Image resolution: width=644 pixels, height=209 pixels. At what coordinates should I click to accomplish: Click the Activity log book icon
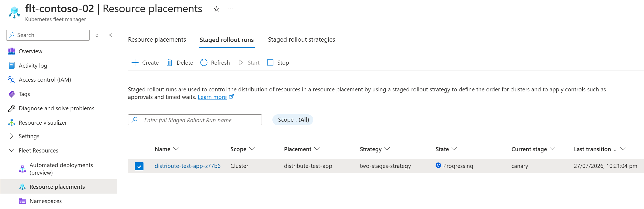[x=12, y=65]
